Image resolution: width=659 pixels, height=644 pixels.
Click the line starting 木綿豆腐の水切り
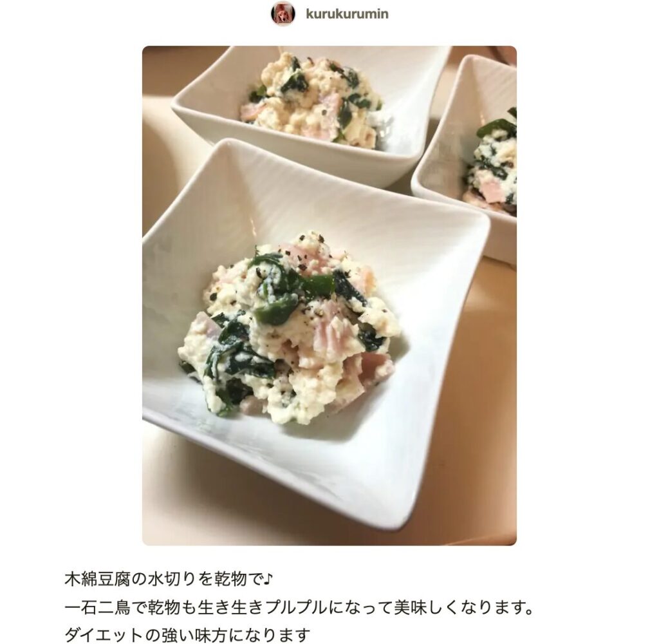coord(169,579)
